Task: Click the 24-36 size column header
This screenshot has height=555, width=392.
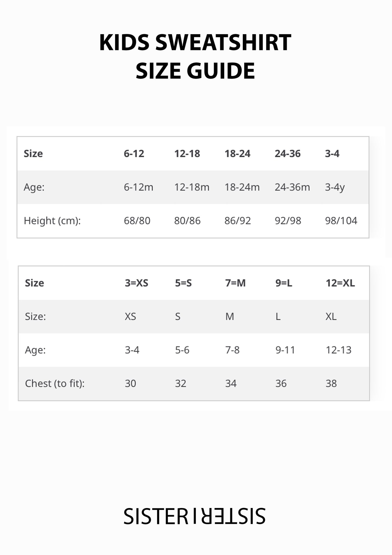Action: [288, 154]
